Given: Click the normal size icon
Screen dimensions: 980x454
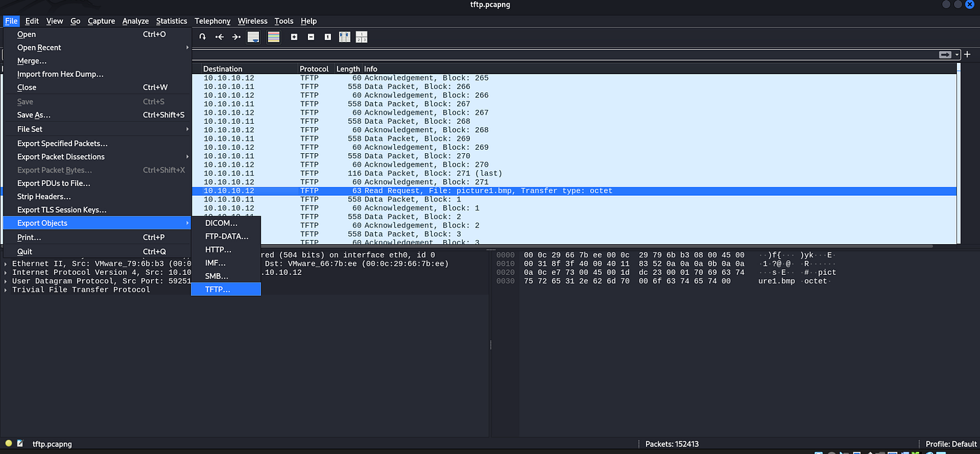Looking at the screenshot, I should (x=328, y=36).
